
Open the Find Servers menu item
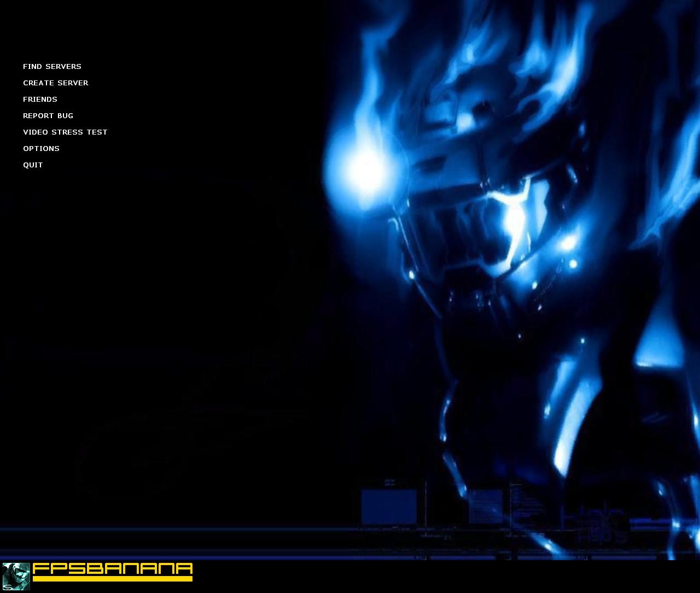click(x=52, y=67)
